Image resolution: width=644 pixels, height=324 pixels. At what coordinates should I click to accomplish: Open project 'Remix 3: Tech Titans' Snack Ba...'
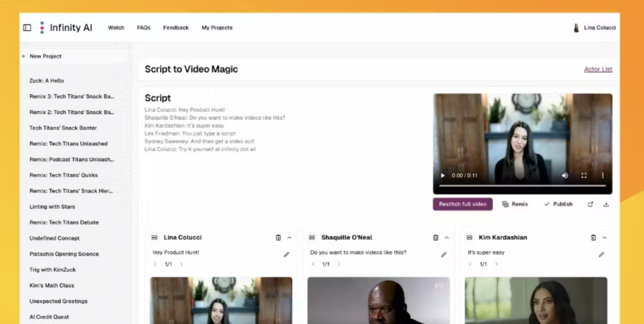(x=72, y=96)
